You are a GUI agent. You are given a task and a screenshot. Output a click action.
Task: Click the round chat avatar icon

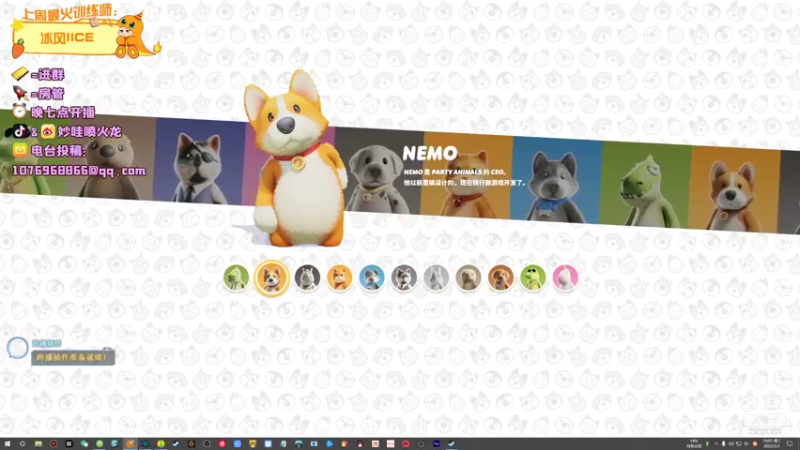(17, 348)
